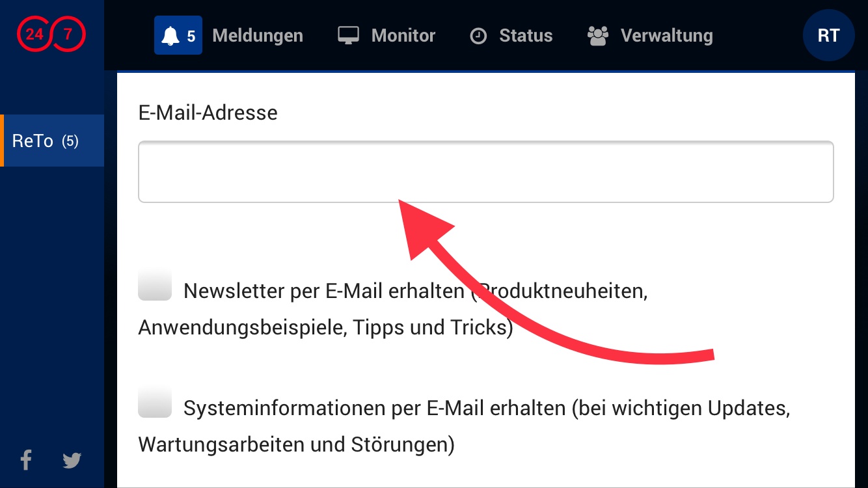Enable Newsletter per E-Mail checkbox
Image resolution: width=868 pixels, height=488 pixels.
[155, 286]
